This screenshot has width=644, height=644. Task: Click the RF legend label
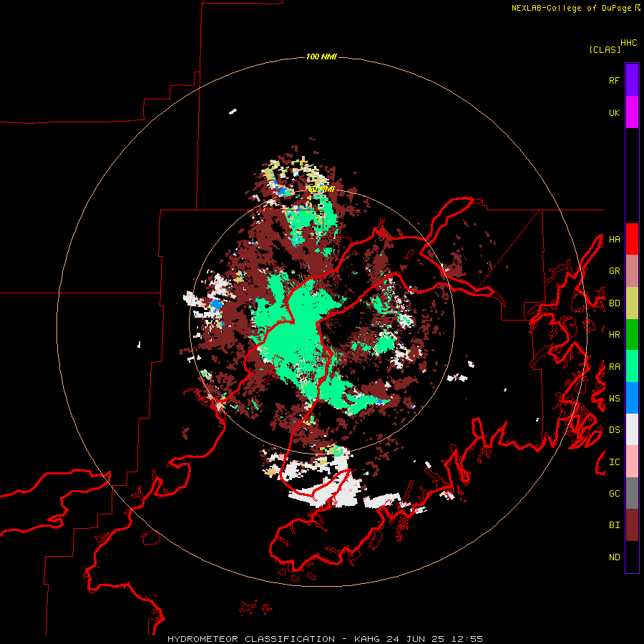pos(614,80)
